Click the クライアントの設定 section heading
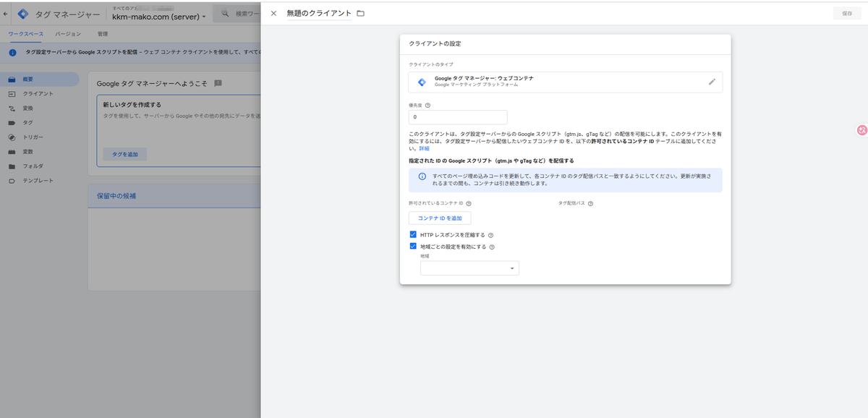The width and height of the screenshot is (868, 418). 435,43
